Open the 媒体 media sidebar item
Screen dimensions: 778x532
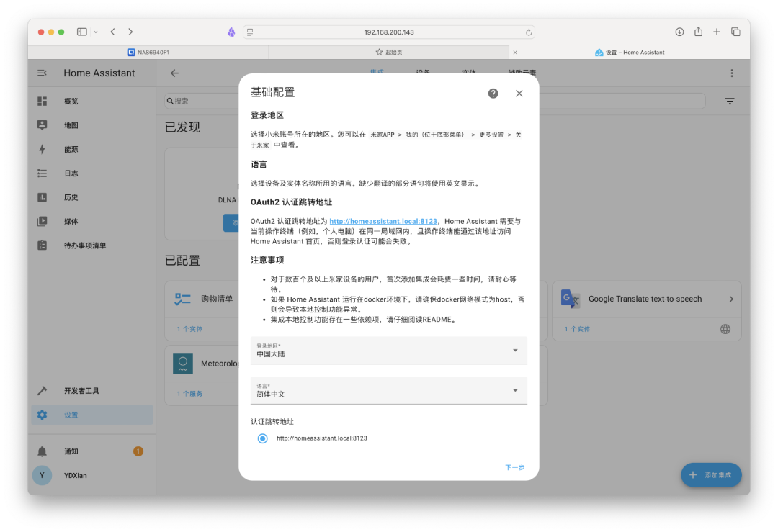71,222
